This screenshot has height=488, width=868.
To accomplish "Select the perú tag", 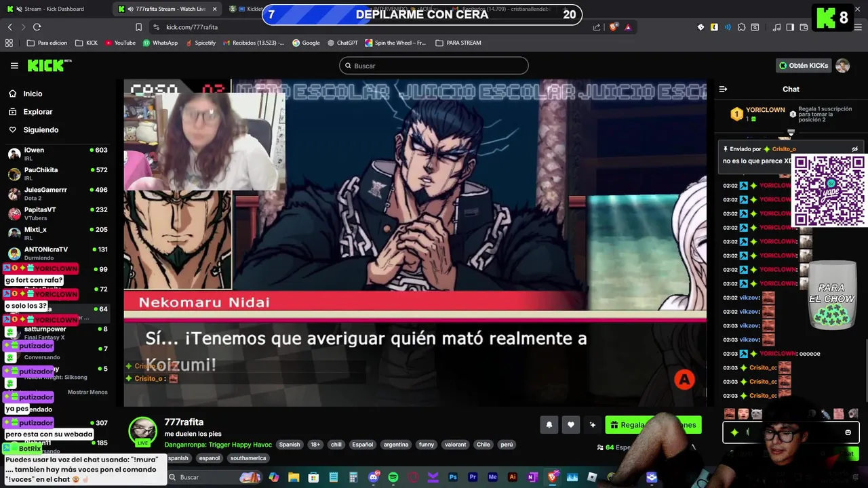I will 507,445.
